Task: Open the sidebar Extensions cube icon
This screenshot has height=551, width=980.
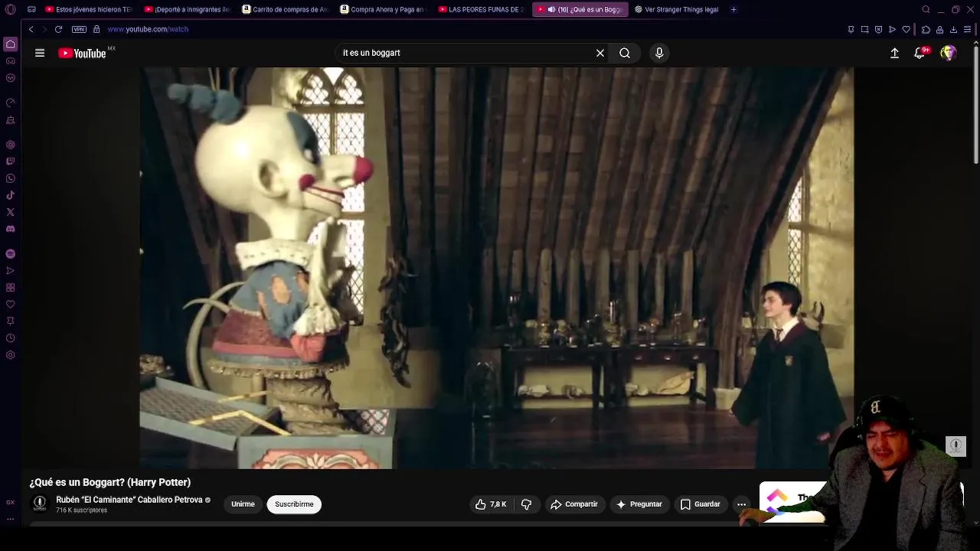Action: tap(10, 288)
